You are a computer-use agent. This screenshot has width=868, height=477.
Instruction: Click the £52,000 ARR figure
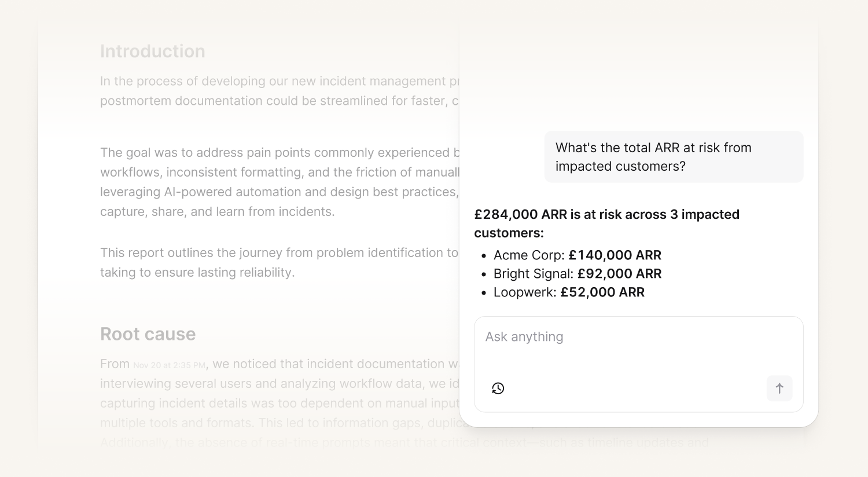(x=602, y=292)
